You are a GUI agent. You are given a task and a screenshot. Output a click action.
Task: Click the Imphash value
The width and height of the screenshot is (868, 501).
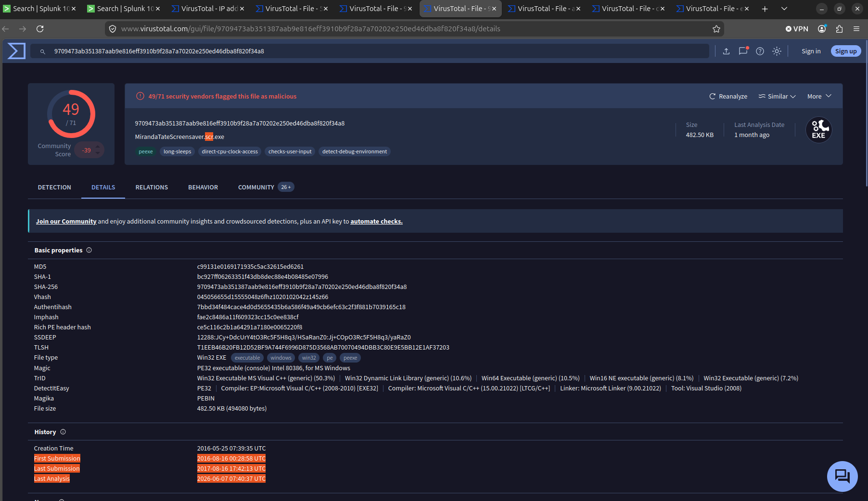point(248,317)
